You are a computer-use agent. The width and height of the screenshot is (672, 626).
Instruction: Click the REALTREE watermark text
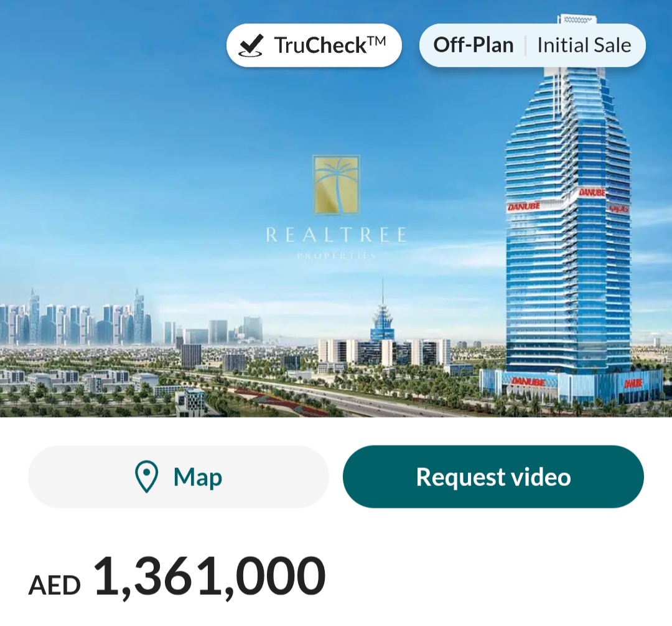(336, 235)
